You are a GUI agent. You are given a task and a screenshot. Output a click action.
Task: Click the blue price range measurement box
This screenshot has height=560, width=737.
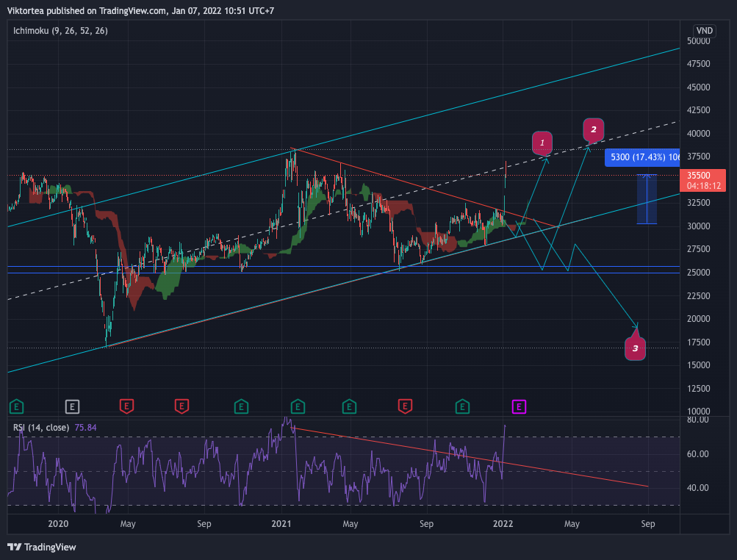tap(647, 199)
